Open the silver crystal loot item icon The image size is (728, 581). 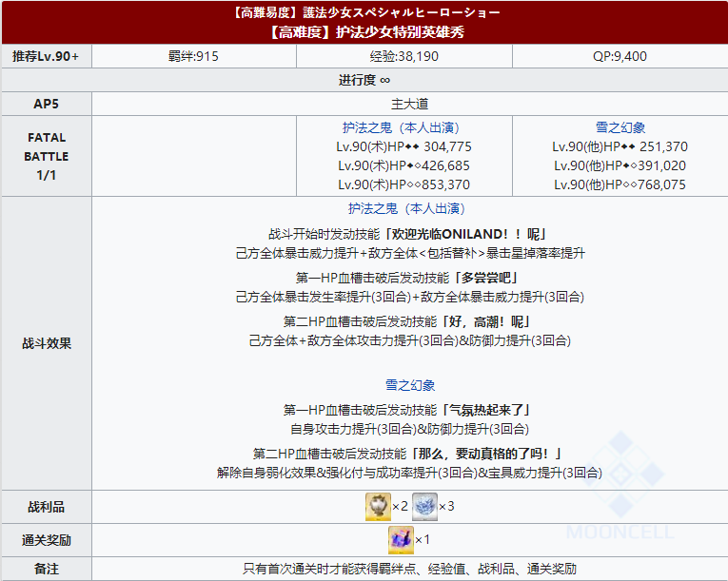click(424, 507)
